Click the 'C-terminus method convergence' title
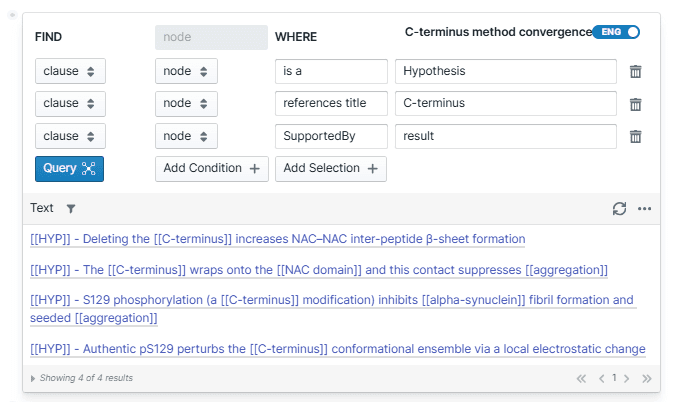 (499, 32)
